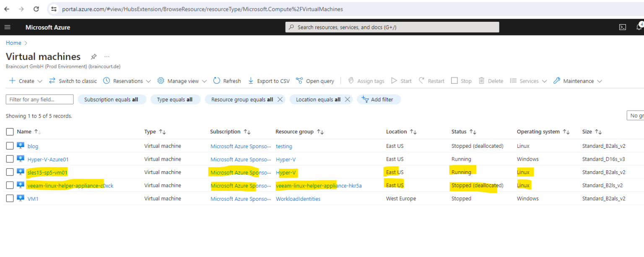Click the Refresh icon to reload VMs
Viewport: 644px width, 257px height.
[217, 81]
